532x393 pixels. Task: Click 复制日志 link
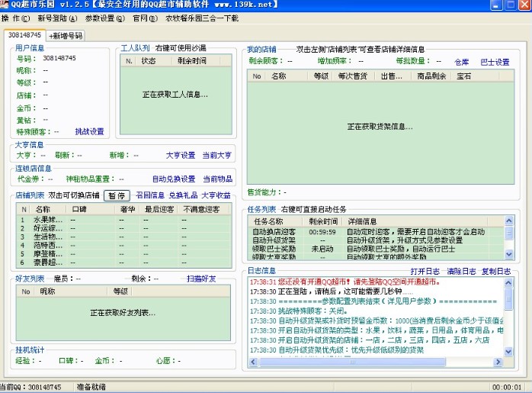496,272
